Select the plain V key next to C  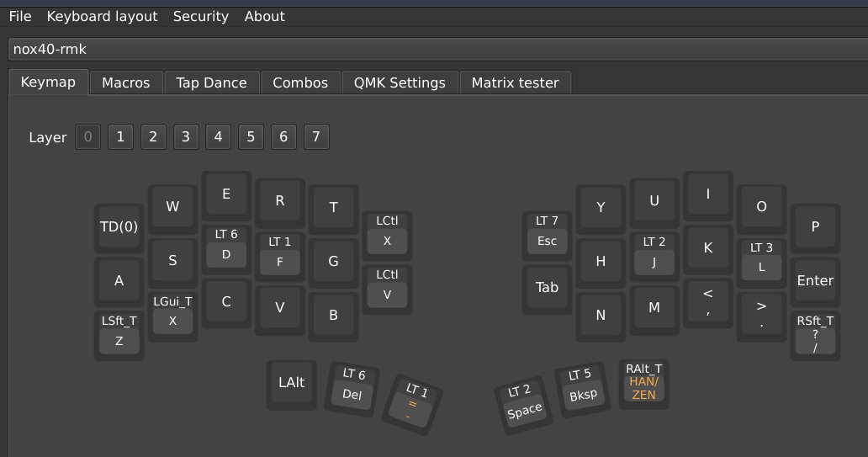[280, 310]
